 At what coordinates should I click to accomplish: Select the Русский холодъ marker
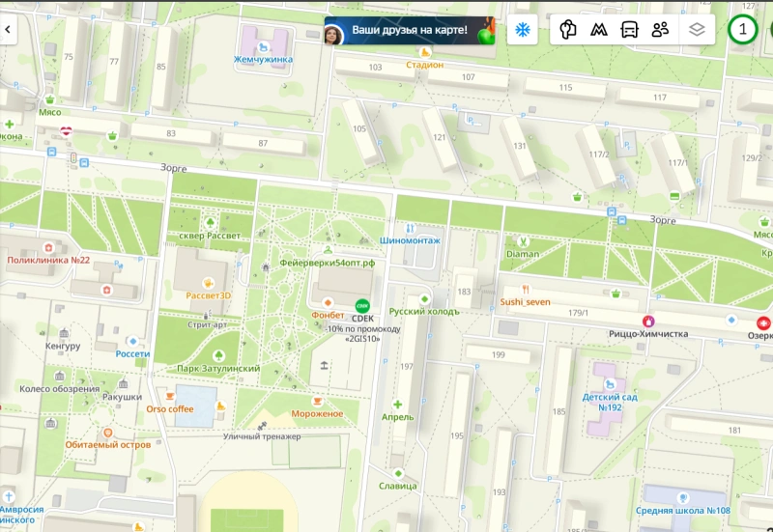[424, 299]
